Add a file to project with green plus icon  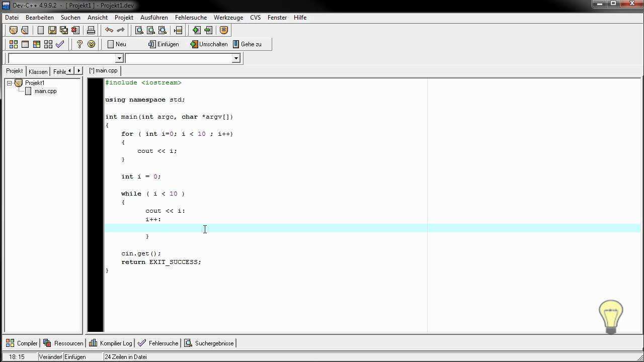[x=196, y=30]
